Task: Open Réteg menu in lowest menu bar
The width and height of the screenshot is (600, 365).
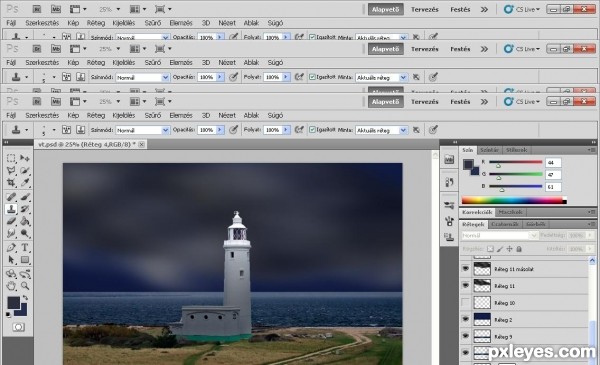Action: [96, 116]
